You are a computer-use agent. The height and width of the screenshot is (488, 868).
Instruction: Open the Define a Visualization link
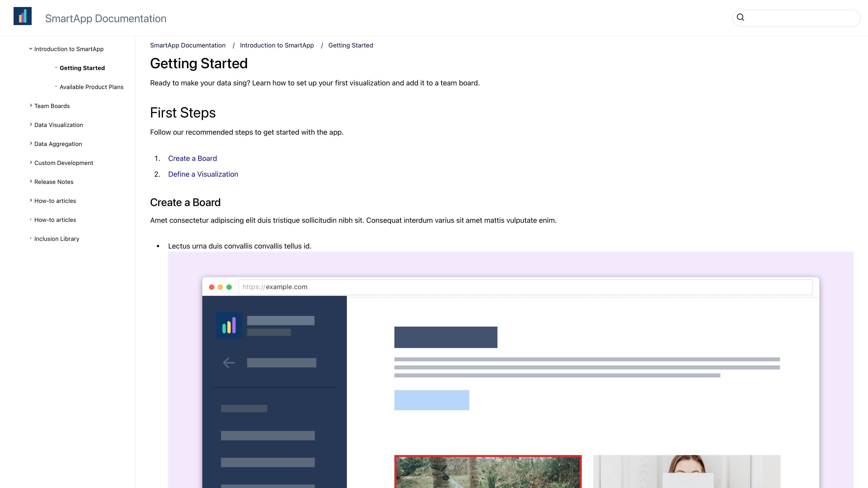click(203, 174)
